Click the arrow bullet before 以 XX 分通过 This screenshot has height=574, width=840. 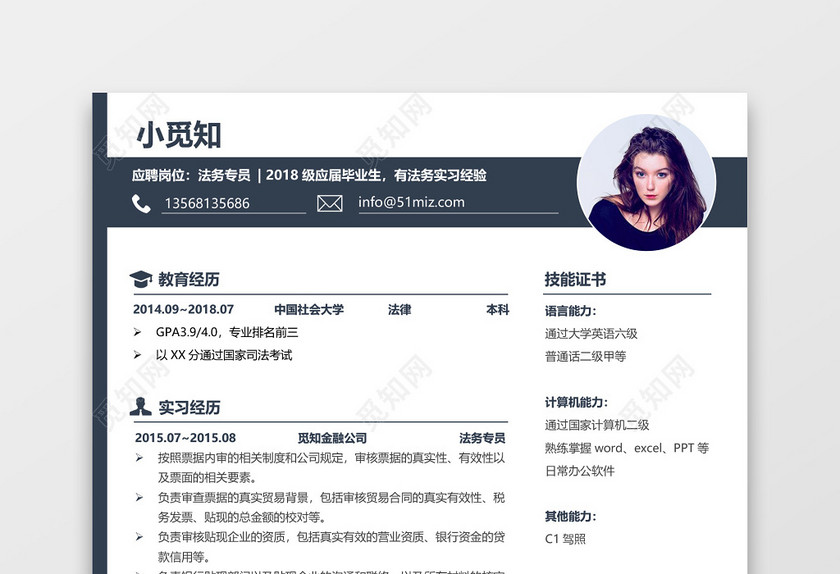137,355
